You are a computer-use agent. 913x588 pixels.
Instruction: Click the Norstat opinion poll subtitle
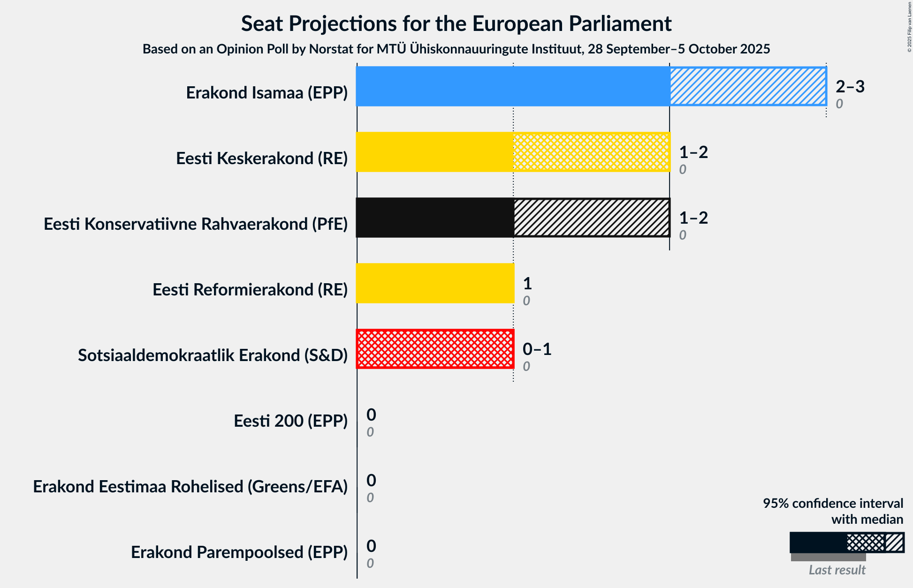(456, 49)
